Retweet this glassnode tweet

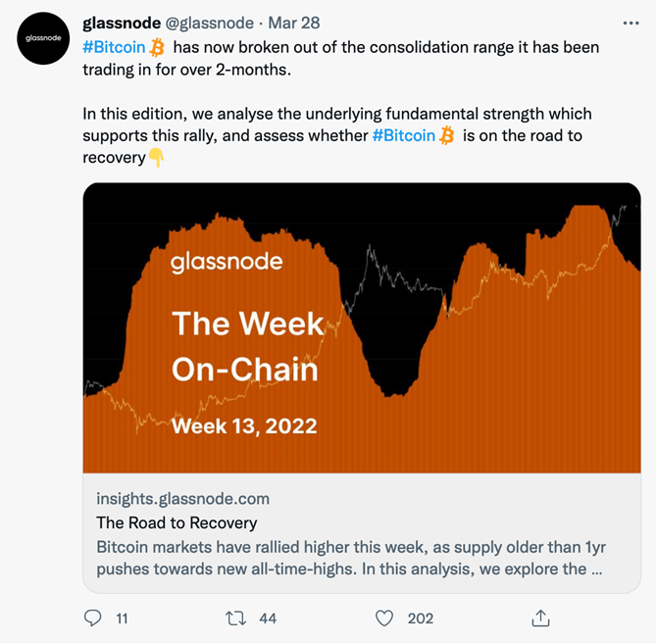[x=235, y=619]
